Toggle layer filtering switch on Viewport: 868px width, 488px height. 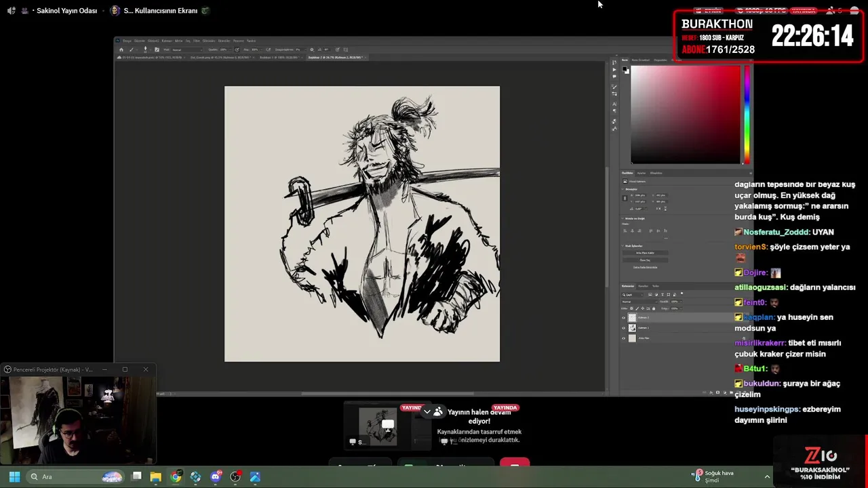tap(682, 293)
